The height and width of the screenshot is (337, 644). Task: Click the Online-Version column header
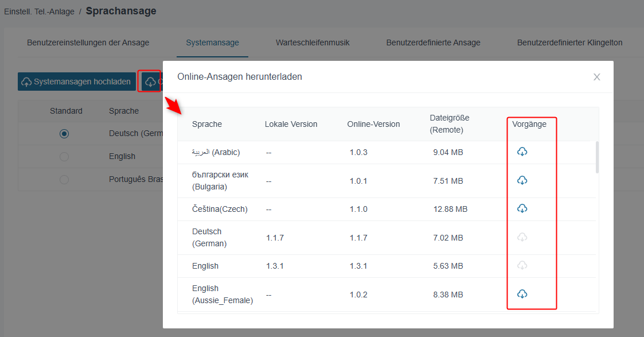point(373,124)
